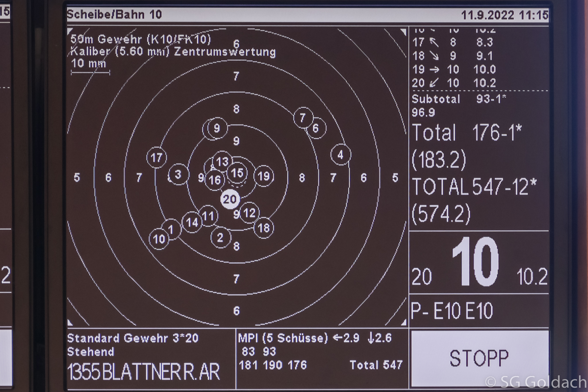The width and height of the screenshot is (588, 392).
Task: Select shot marker 17 on target
Action: 156,158
